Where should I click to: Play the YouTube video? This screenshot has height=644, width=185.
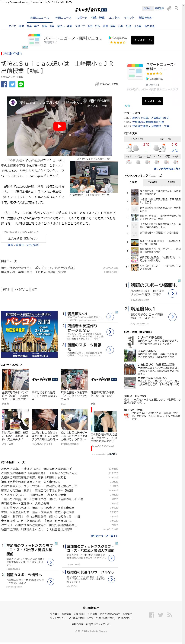click(60, 126)
